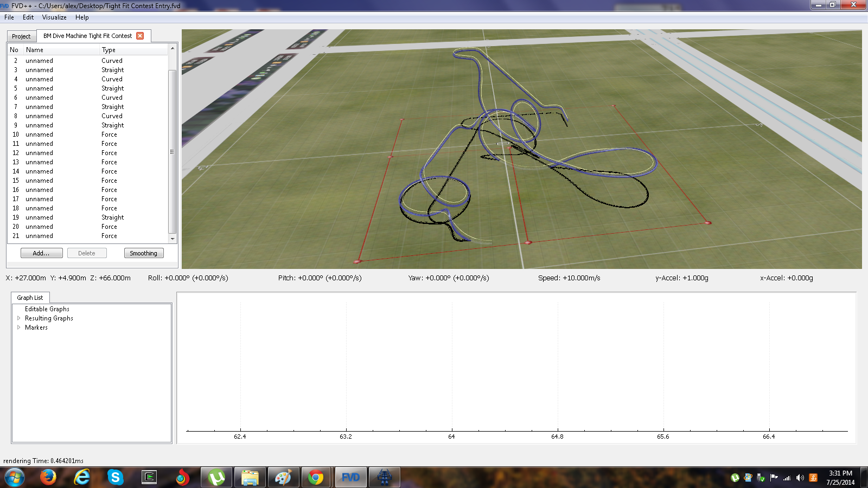
Task: Expand the Markers tree node
Action: (x=19, y=328)
